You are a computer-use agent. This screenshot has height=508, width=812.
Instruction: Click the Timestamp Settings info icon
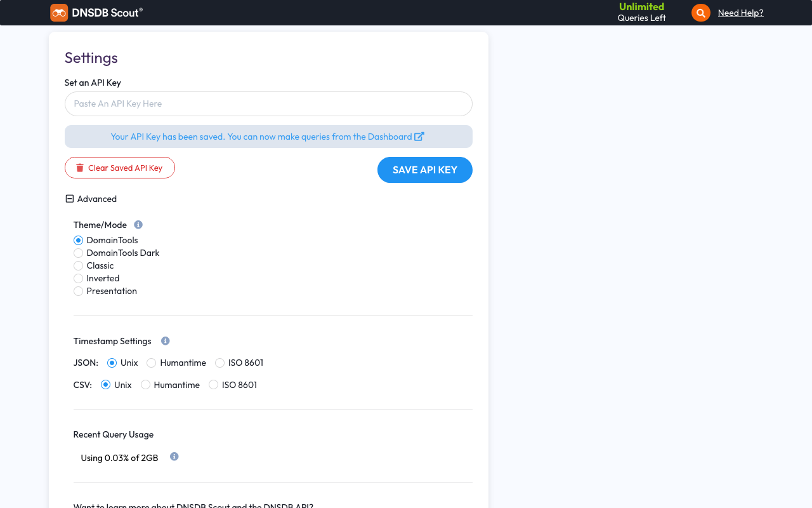click(x=166, y=341)
